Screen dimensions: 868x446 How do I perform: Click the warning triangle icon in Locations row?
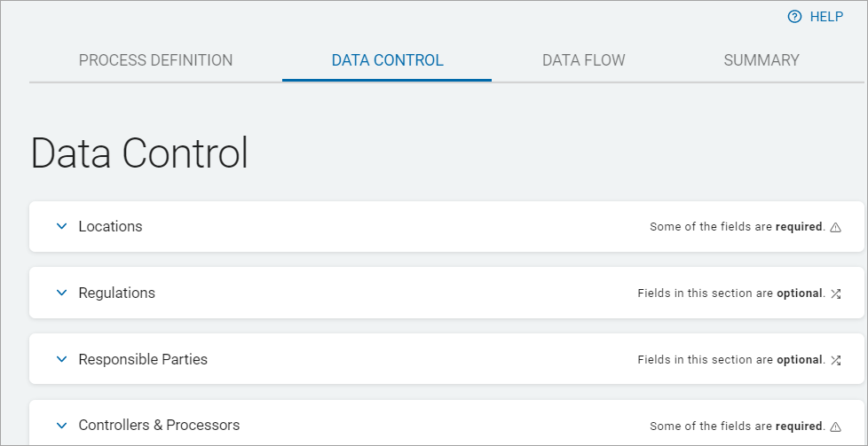click(835, 227)
